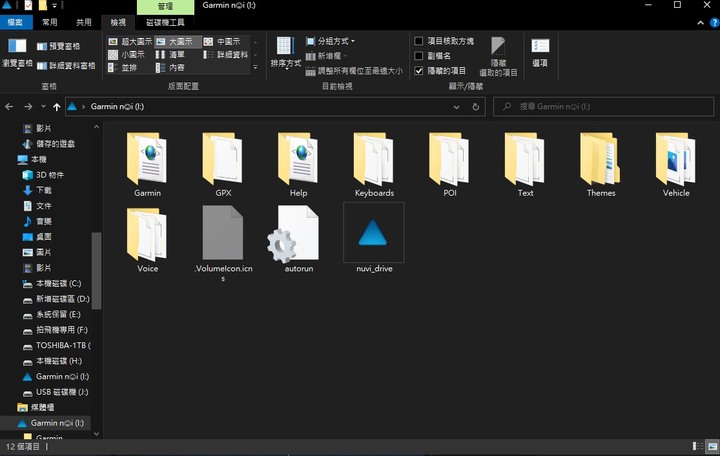Click the address bar path Garmin (I:)
The width and height of the screenshot is (720, 456).
pos(117,107)
